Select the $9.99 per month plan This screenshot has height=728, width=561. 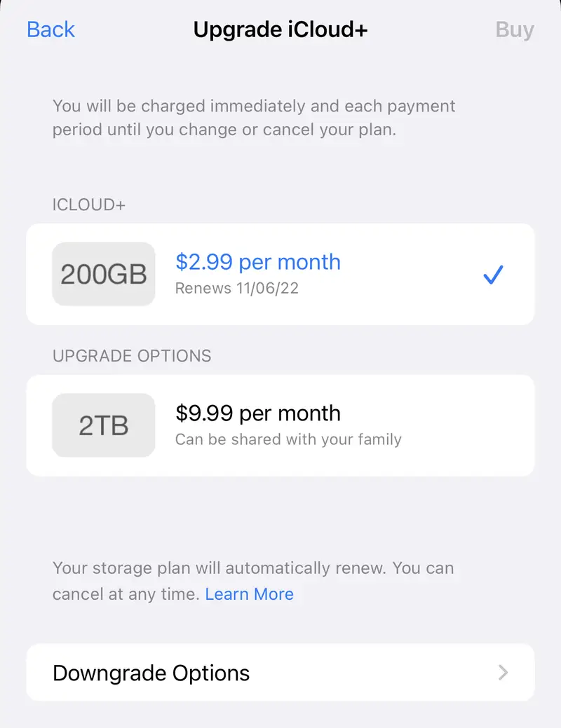point(258,413)
